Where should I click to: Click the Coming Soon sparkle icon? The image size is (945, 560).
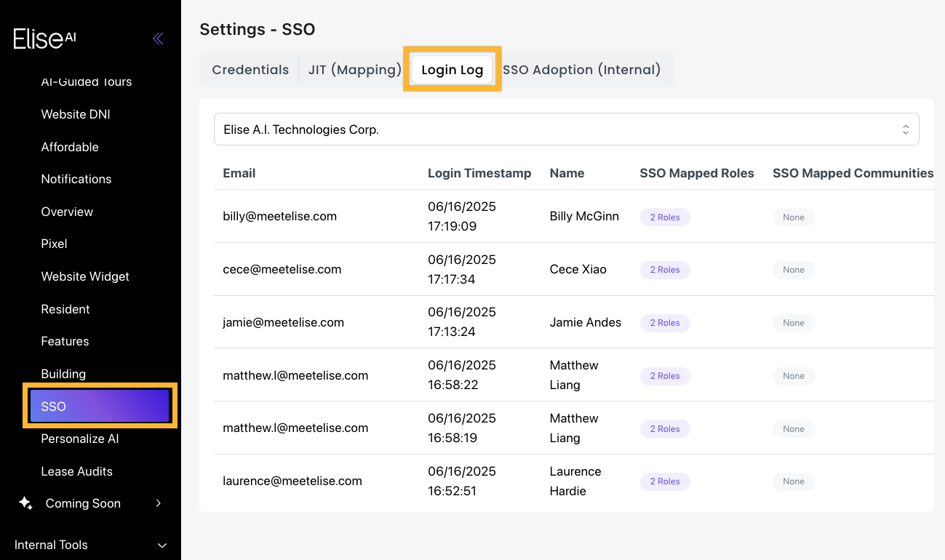tap(25, 503)
